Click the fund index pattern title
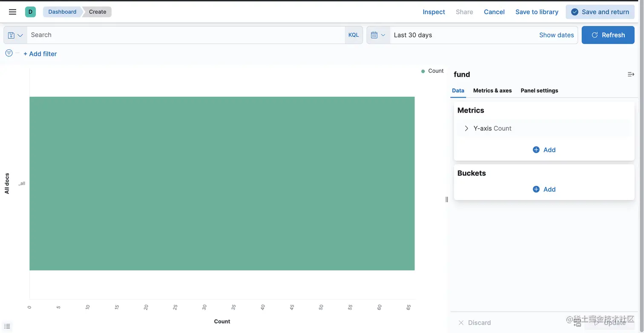 tap(462, 74)
